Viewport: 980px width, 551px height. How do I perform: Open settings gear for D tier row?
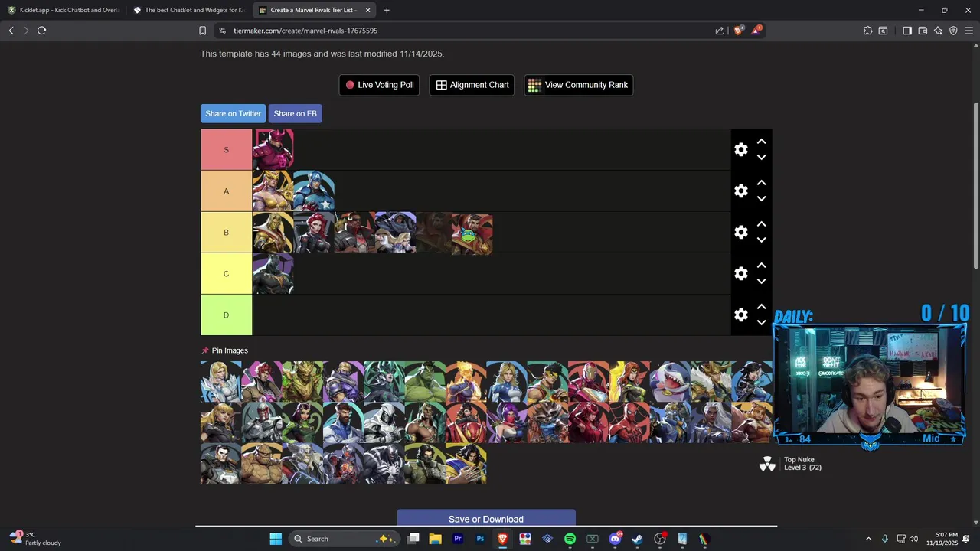click(x=740, y=315)
